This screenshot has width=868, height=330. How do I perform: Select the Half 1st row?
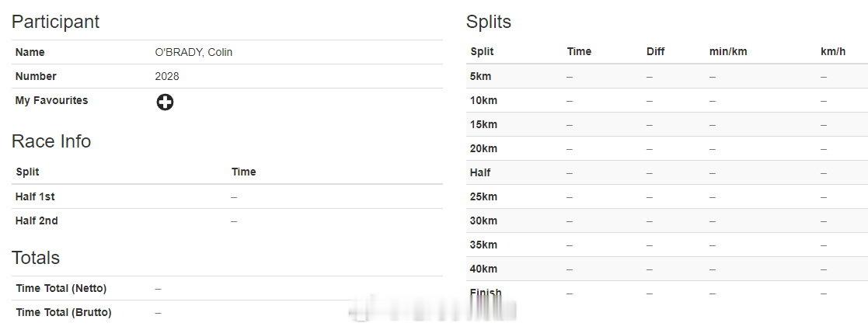[x=227, y=196]
